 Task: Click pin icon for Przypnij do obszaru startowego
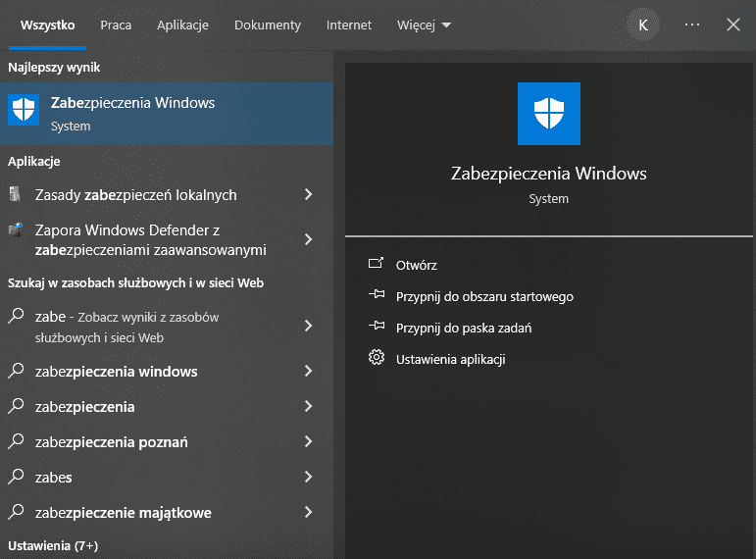377,294
